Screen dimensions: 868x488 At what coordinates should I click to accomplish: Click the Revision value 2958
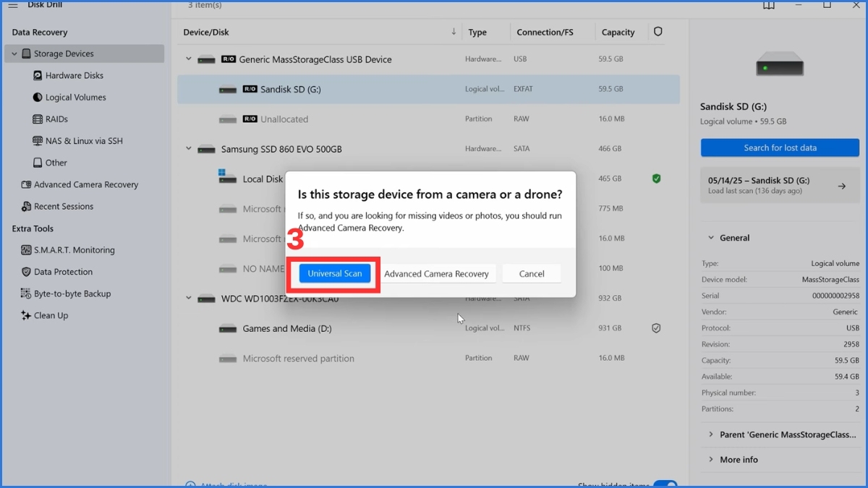[x=851, y=344]
